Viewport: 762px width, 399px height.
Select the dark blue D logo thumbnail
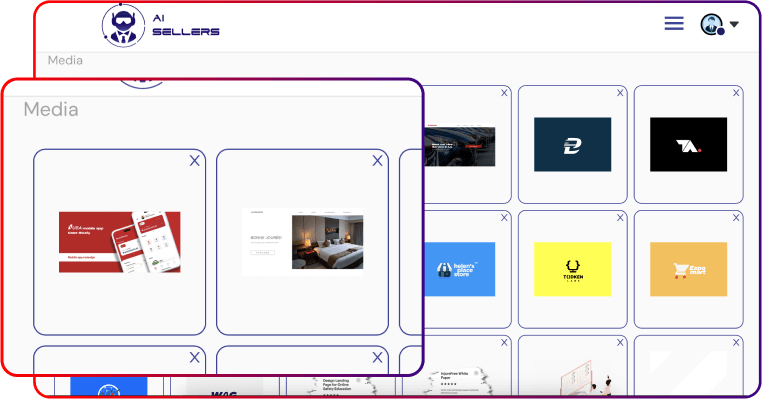coord(572,144)
